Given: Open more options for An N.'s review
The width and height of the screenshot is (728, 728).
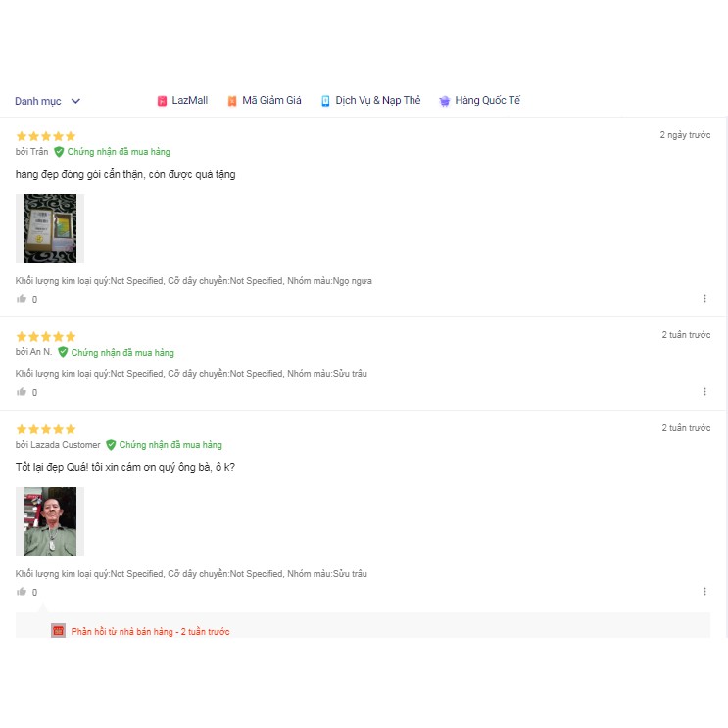Looking at the screenshot, I should click(704, 392).
